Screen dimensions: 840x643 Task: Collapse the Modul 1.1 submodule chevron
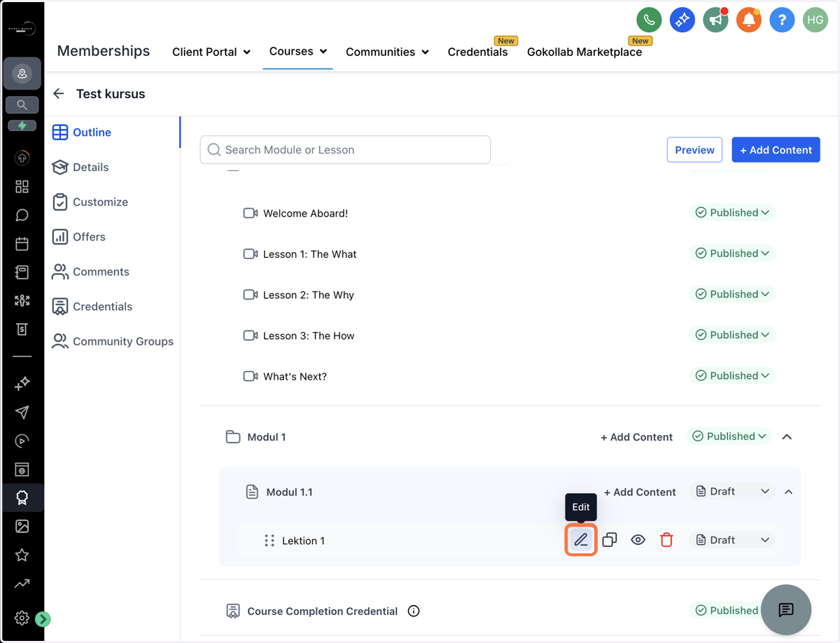click(x=788, y=492)
